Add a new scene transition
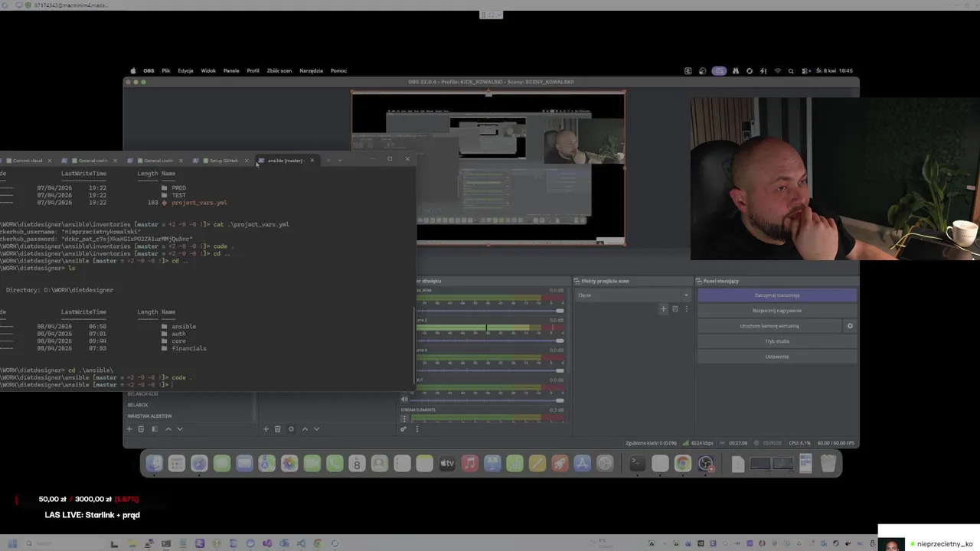Image resolution: width=980 pixels, height=551 pixels. [664, 309]
